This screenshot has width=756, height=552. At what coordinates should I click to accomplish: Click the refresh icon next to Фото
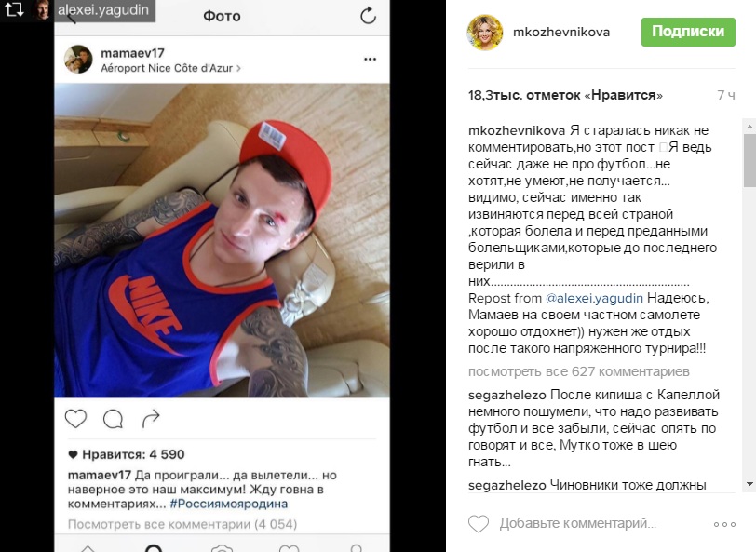(369, 16)
